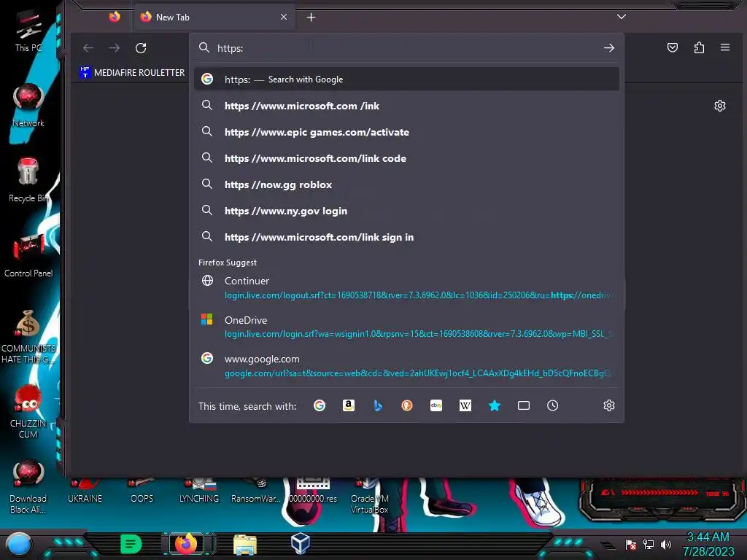The image size is (747, 560).
Task: Open the Continuer login.live.com logout suggestion
Action: point(406,287)
